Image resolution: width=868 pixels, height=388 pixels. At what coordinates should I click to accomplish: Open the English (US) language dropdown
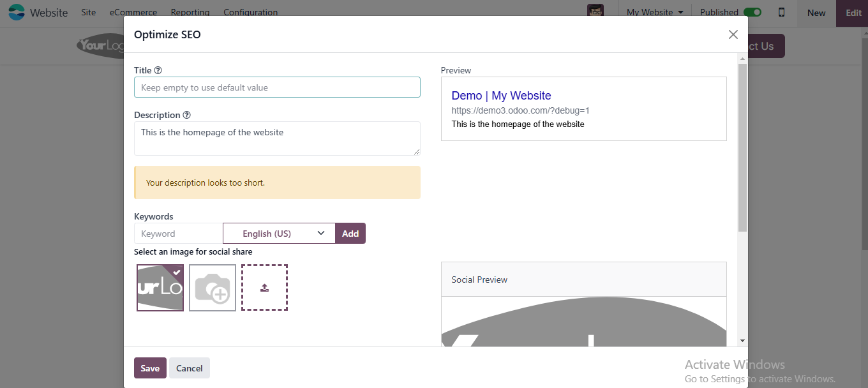(x=279, y=233)
